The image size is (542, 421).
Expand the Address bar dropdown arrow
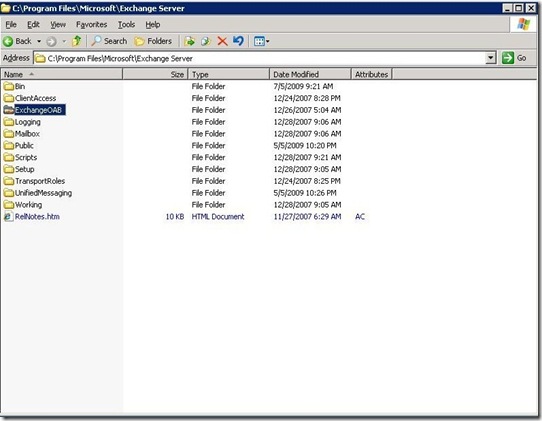point(490,58)
